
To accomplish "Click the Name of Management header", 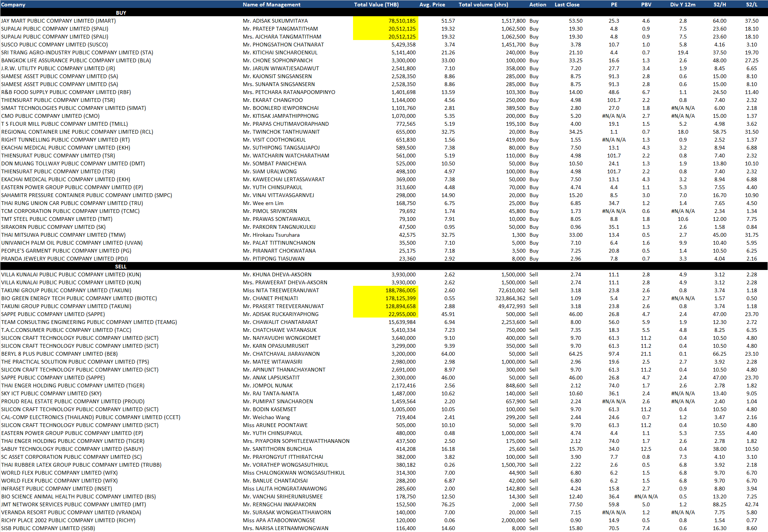I will pos(271,5).
